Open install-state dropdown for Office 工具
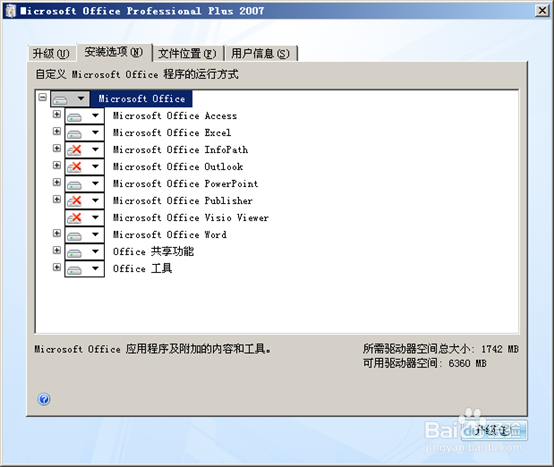Screen dimensions: 554x467 point(84,268)
